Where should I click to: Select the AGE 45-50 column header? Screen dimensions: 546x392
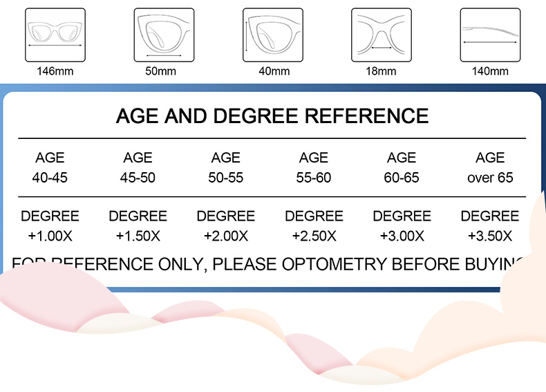[138, 168]
